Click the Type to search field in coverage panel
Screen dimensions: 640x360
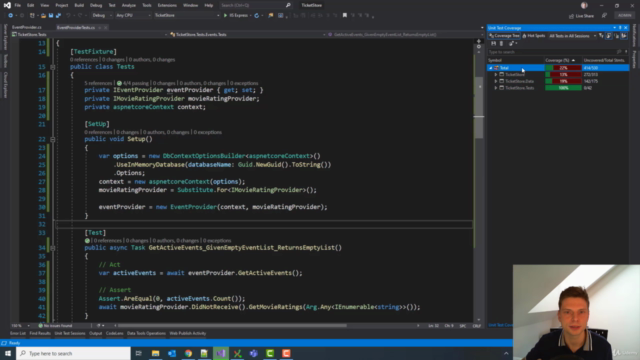(x=552, y=52)
